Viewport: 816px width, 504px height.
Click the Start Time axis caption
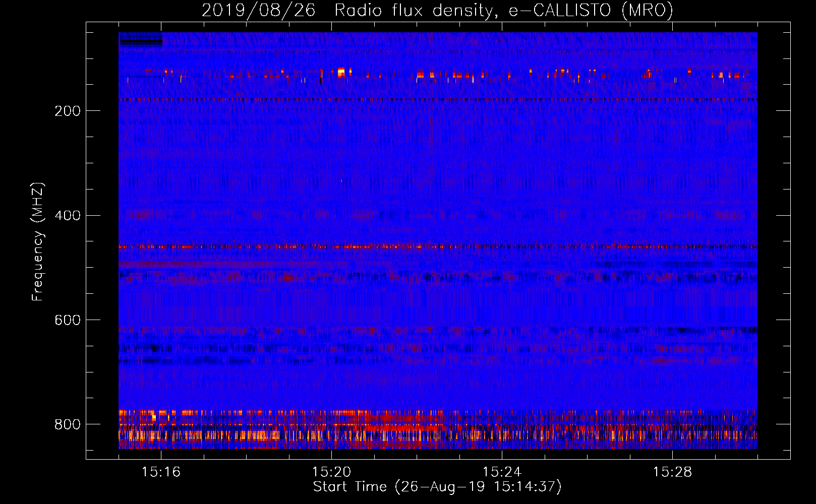tap(437, 487)
